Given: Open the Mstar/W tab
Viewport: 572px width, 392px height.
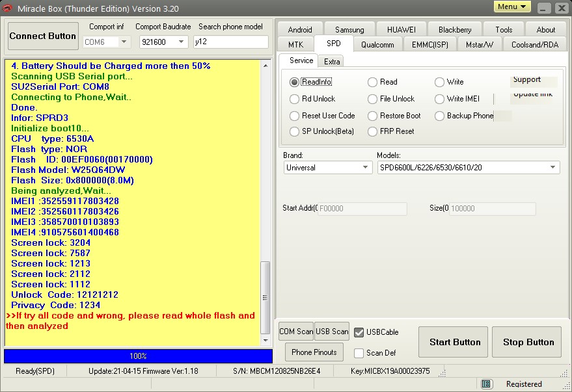Looking at the screenshot, I should point(480,44).
